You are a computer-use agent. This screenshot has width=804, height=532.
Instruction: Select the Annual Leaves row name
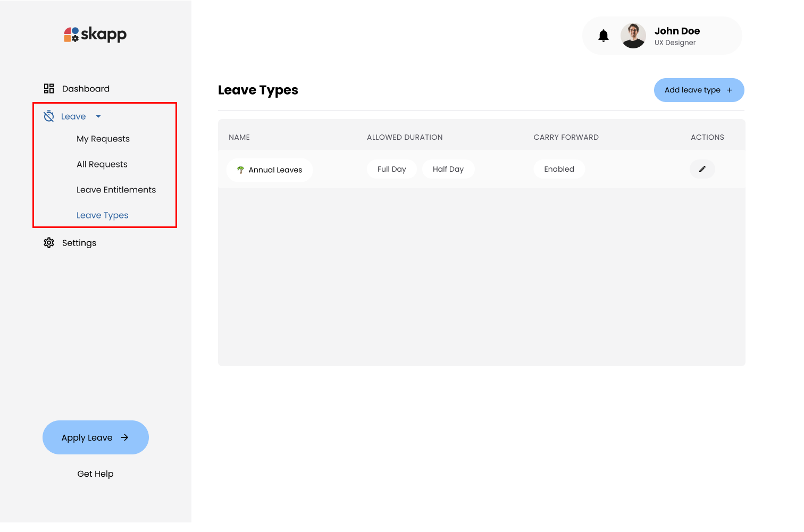tap(275, 170)
